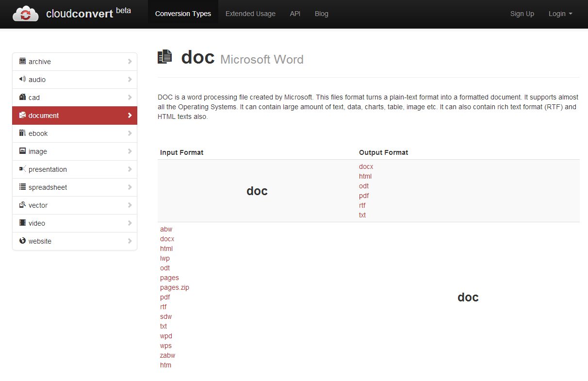Click the spreadsheet list icon

point(22,187)
